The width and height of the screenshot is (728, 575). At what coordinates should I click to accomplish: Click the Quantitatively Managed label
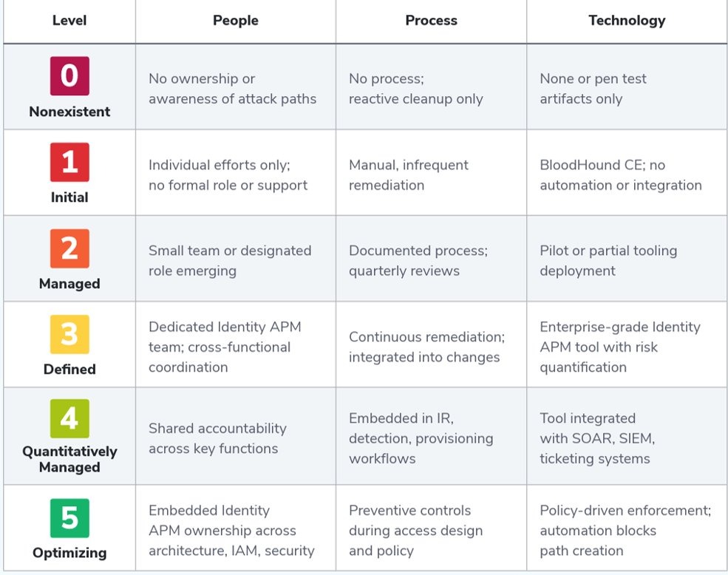pyautogui.click(x=69, y=459)
